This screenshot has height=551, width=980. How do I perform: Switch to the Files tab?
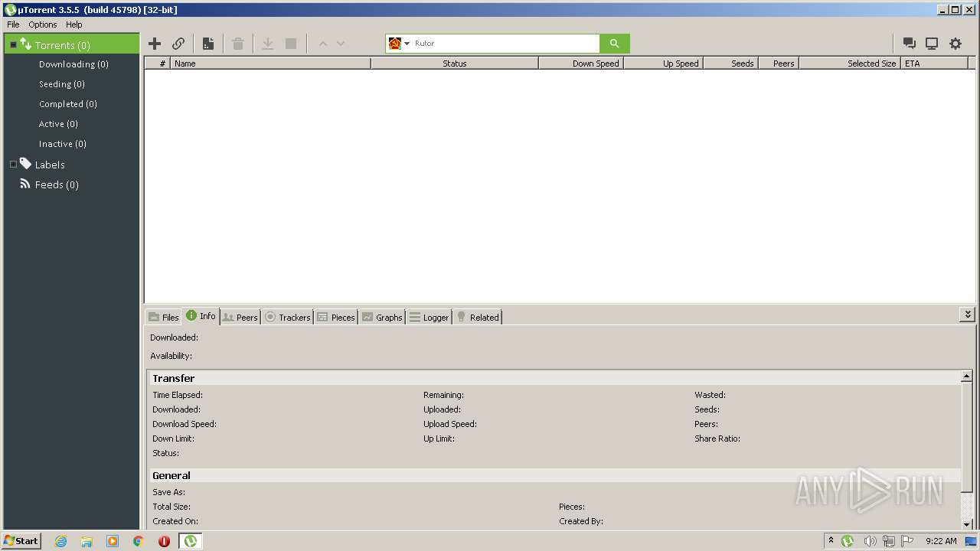(164, 317)
